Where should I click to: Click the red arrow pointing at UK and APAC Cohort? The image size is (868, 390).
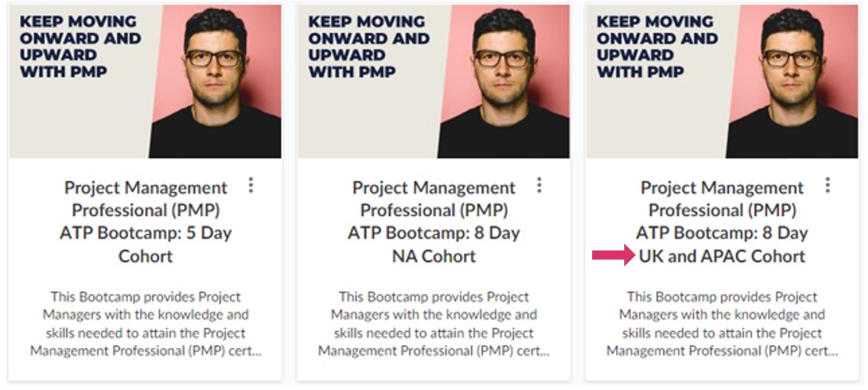tap(613, 255)
